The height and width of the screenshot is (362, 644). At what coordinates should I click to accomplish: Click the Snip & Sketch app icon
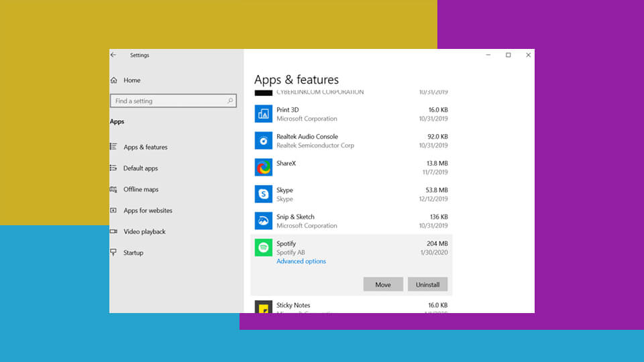pos(263,221)
